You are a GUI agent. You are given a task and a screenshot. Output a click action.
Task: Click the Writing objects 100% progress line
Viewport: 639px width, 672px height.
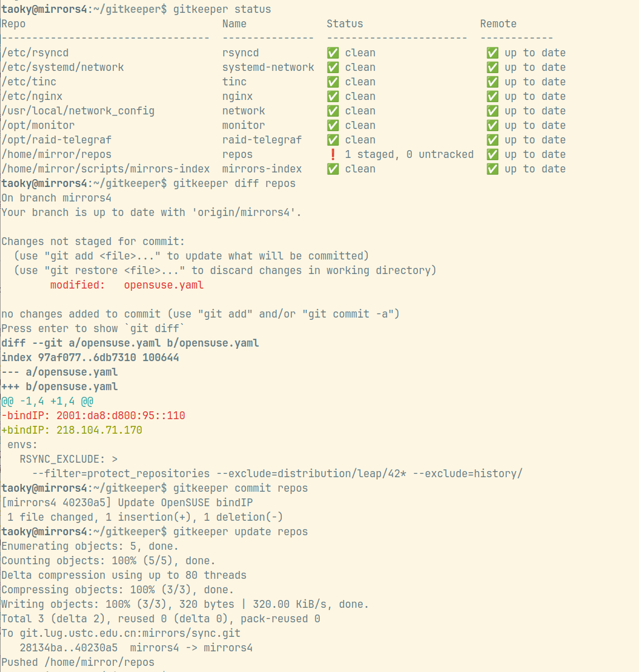[x=184, y=604]
